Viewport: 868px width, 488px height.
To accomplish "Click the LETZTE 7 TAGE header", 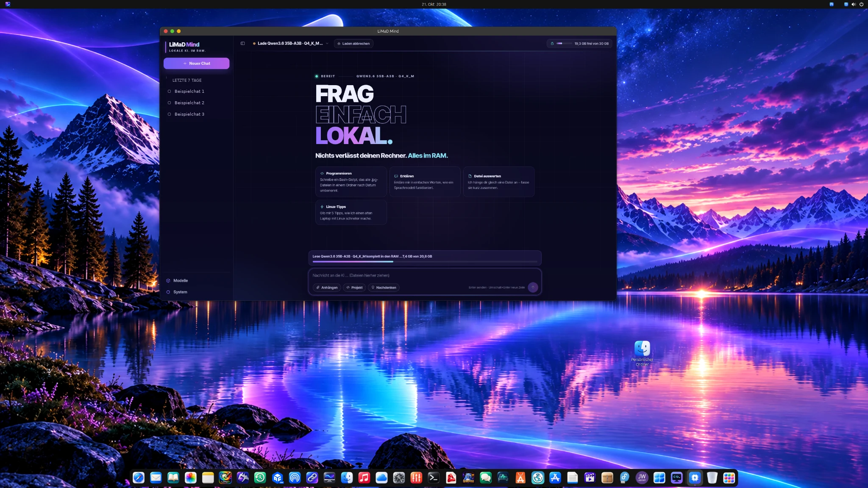I will click(187, 80).
